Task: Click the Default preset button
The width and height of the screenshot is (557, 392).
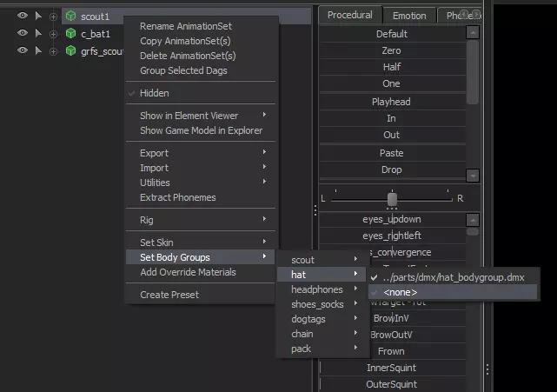Action: point(392,34)
